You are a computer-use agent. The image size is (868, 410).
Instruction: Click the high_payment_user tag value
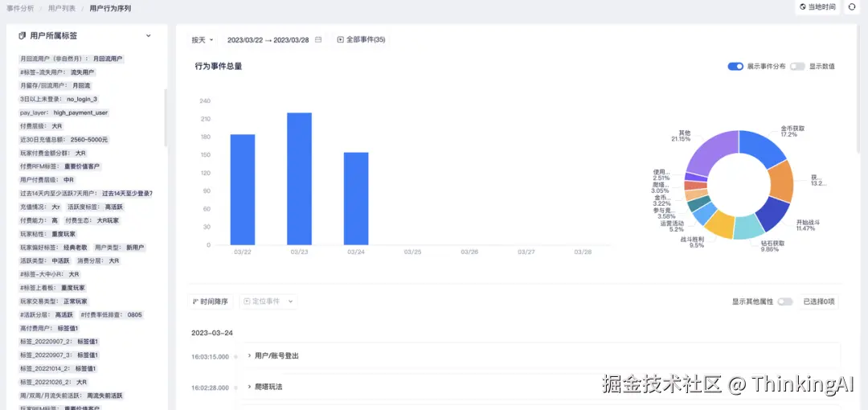[81, 113]
